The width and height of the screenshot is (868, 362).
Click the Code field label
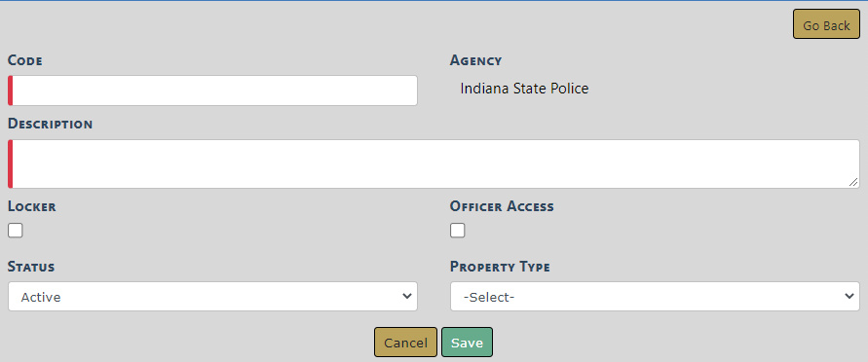pyautogui.click(x=25, y=60)
